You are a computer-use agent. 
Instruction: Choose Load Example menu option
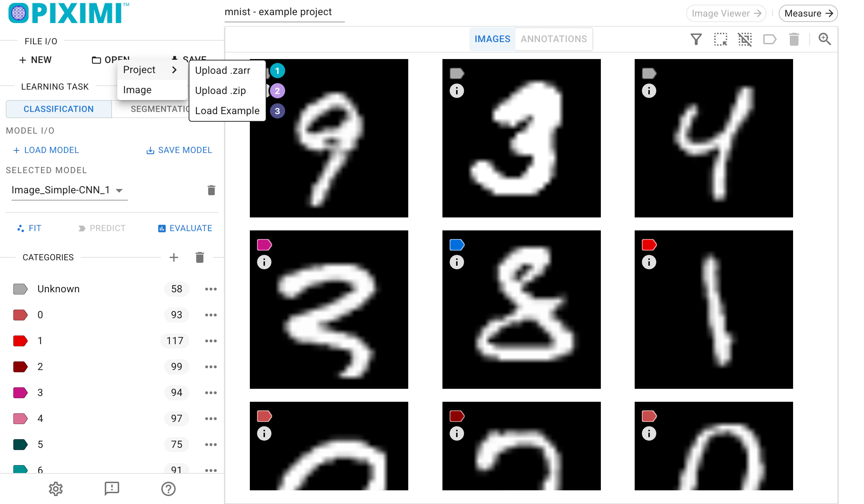tap(227, 111)
